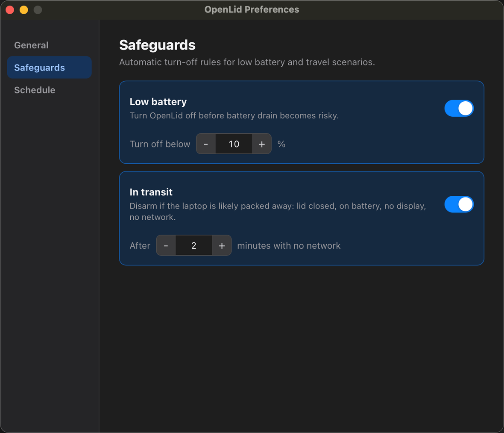Click the minutes value field showing 2
504x433 pixels.
point(194,245)
